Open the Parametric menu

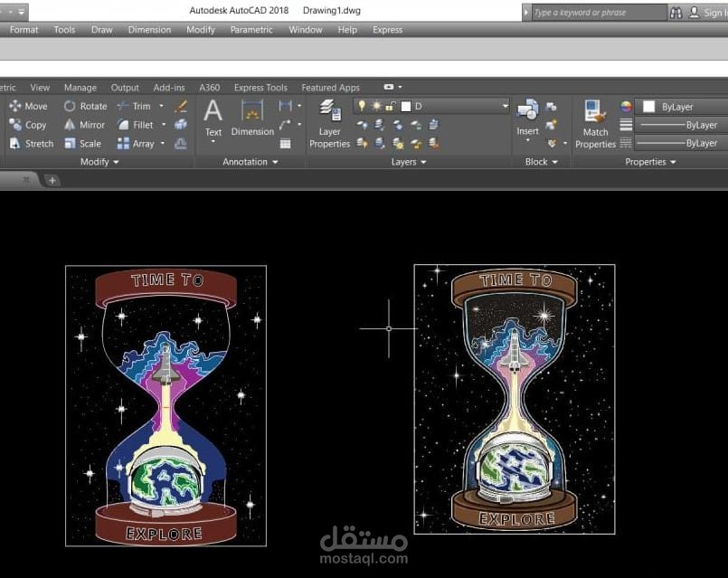click(251, 30)
